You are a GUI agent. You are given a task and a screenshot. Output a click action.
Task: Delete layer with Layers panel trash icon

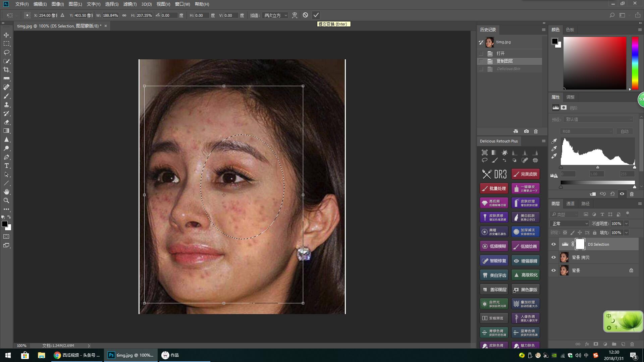[632, 344]
